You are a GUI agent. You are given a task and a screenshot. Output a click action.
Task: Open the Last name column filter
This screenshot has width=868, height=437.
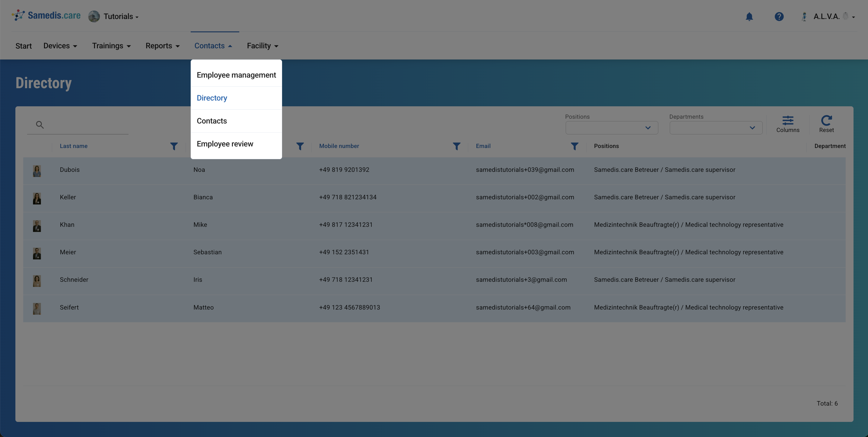[174, 146]
